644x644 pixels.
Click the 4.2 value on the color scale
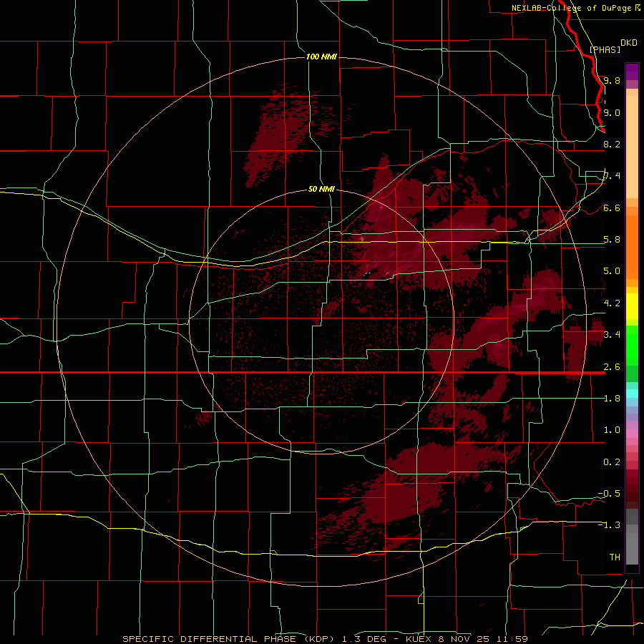point(612,303)
